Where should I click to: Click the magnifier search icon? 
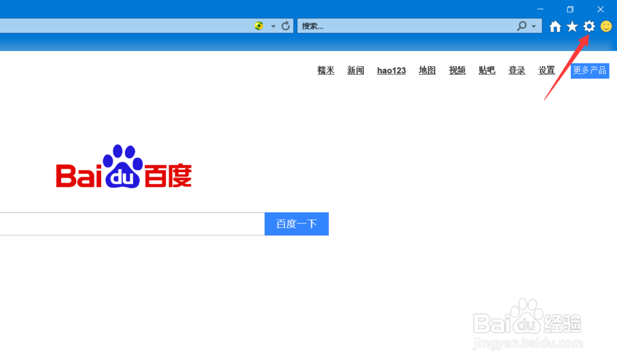tap(522, 26)
